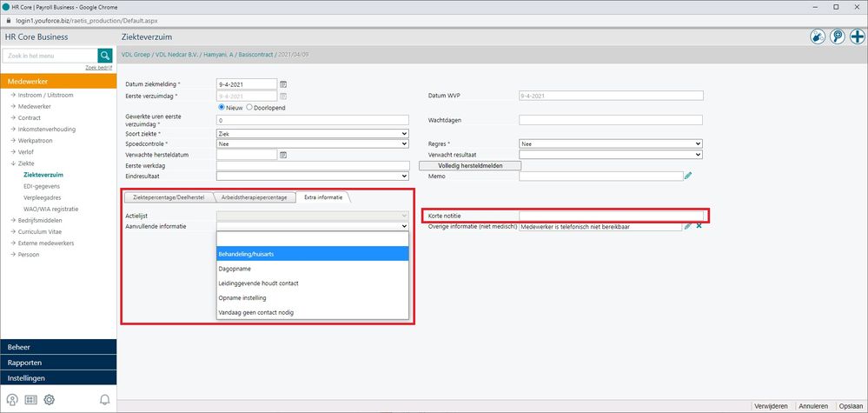Open Werkpatroon menu item
Screen dimensions: 868x413
(x=33, y=141)
